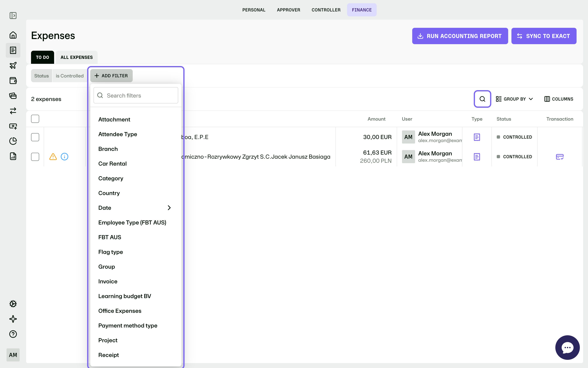588x368 pixels.
Task: Open the Travel airplane icon in sidebar
Action: 13,65
